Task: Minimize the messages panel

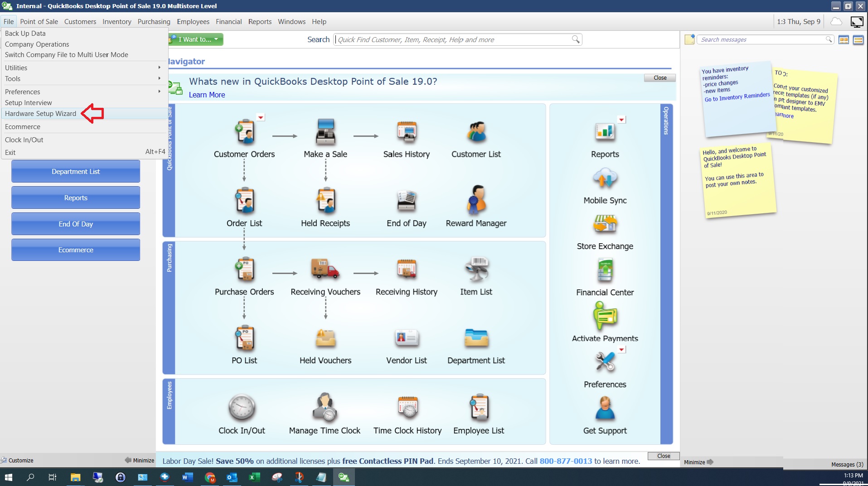Action: (698, 462)
